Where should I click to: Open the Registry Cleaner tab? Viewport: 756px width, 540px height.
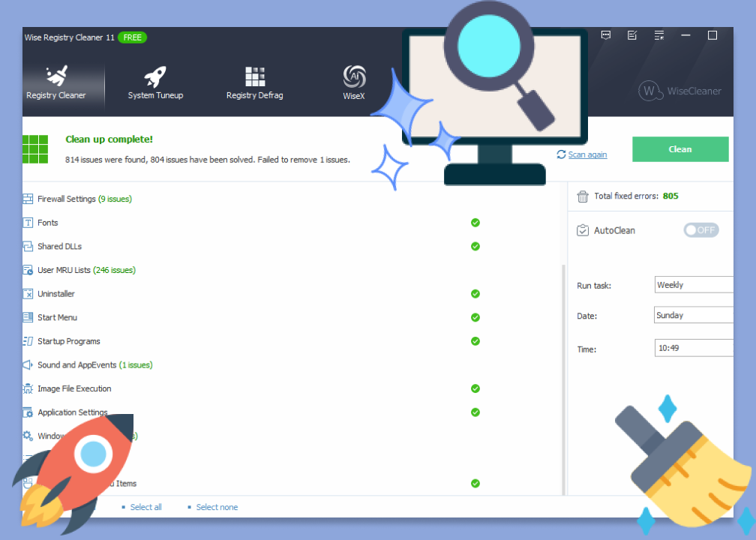[56, 83]
